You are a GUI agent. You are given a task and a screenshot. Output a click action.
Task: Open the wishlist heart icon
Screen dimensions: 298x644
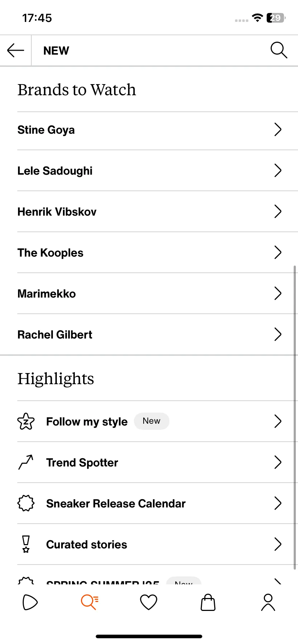coord(149,602)
